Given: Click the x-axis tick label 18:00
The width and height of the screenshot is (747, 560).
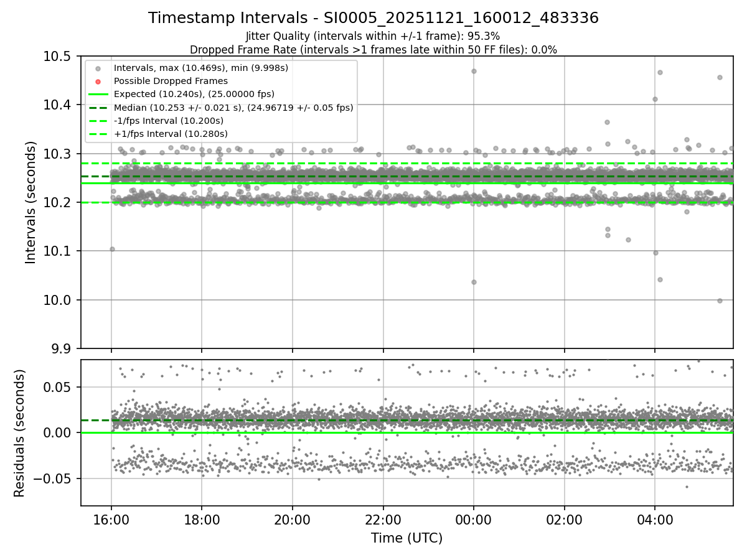Looking at the screenshot, I should [x=202, y=520].
